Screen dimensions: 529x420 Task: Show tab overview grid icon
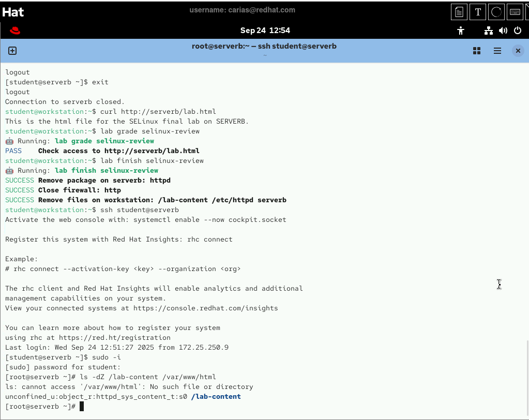(x=477, y=51)
